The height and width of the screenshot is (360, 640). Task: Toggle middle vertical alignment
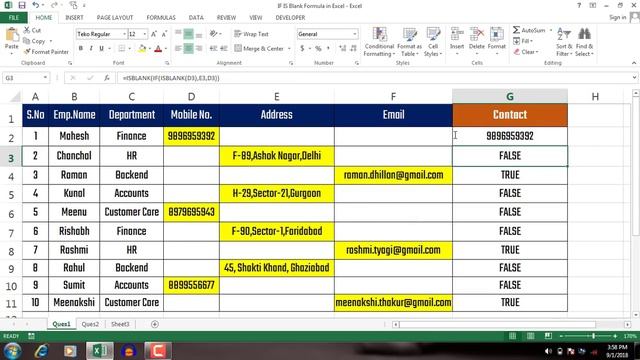tap(188, 34)
